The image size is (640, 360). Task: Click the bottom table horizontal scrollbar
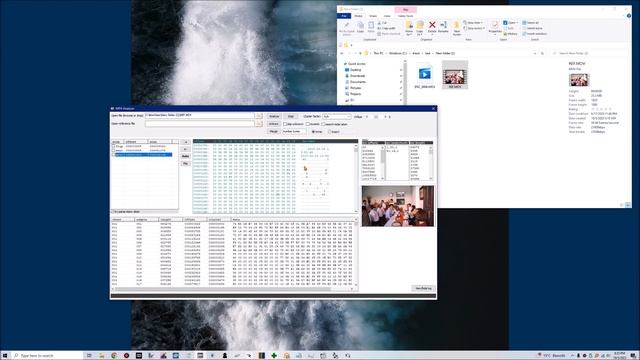(233, 289)
